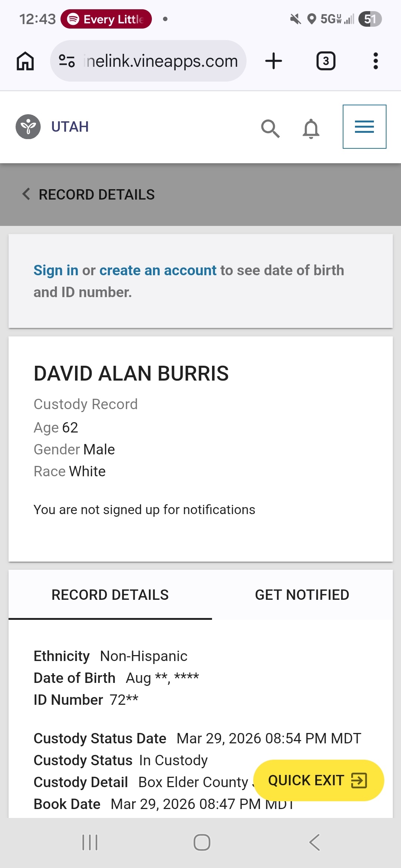
Task: Click the create an account link
Action: tap(158, 270)
